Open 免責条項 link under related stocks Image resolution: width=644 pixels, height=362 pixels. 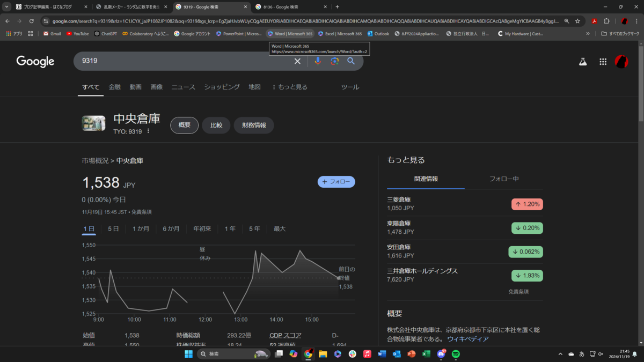(x=518, y=292)
